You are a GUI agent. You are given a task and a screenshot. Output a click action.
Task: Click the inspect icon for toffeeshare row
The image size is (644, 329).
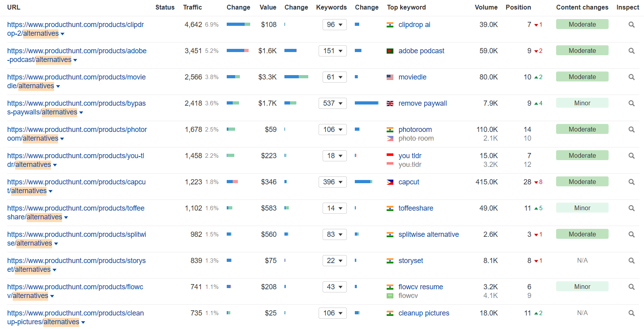tap(631, 208)
